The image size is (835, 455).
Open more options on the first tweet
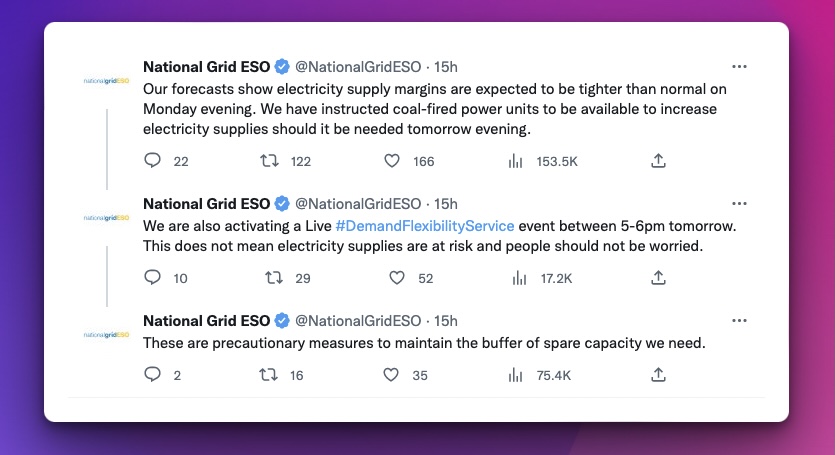(739, 67)
